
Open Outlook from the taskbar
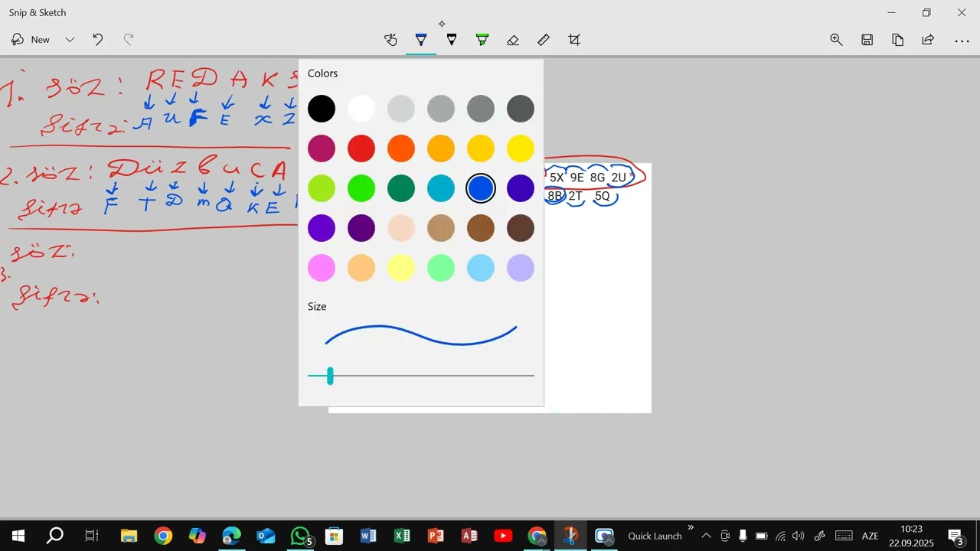pos(266,536)
